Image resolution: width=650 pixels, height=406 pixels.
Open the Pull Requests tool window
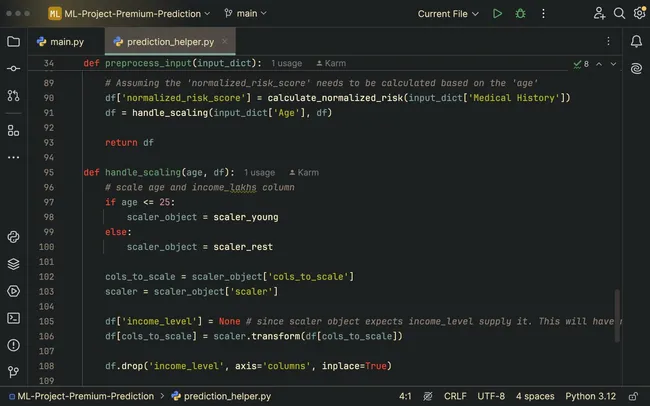pyautogui.click(x=13, y=96)
